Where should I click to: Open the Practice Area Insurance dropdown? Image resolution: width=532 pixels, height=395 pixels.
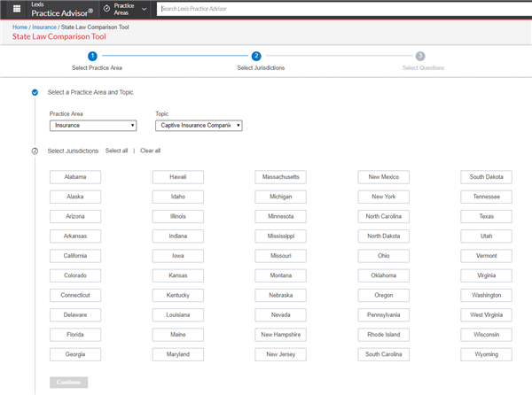93,126
